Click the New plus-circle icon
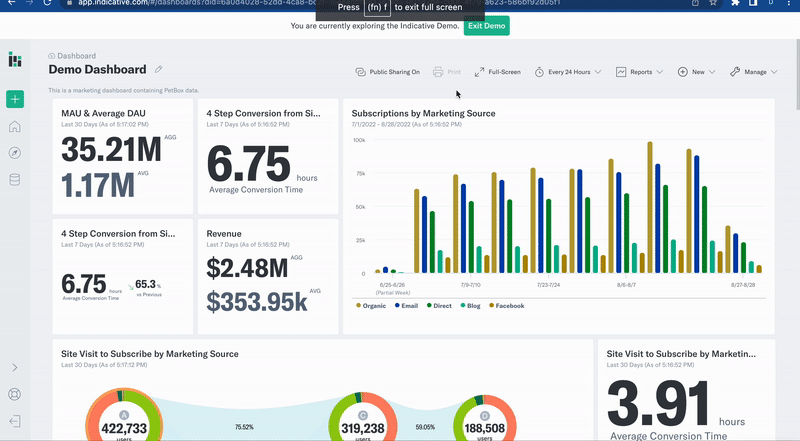The width and height of the screenshot is (800, 441). [x=683, y=72]
